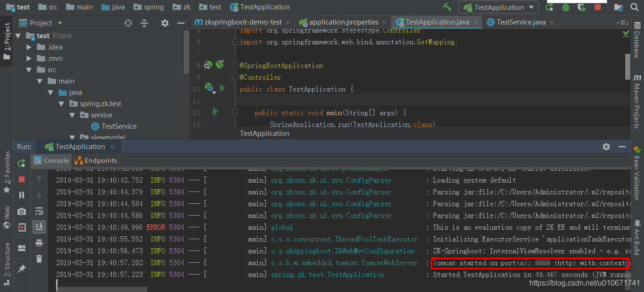Click the Locate/scroll-from-source target icon
644x292 pixels.
128,23
